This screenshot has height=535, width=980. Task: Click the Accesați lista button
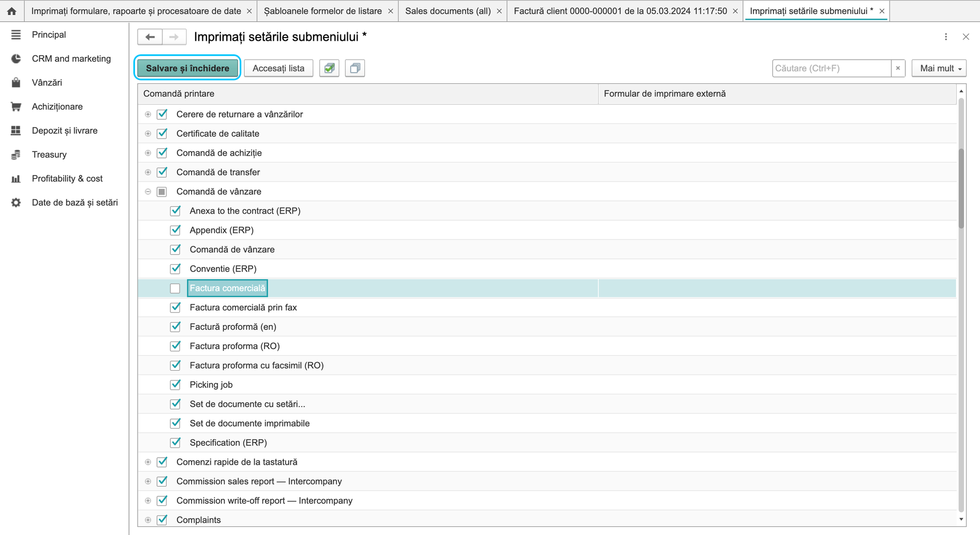coord(278,68)
